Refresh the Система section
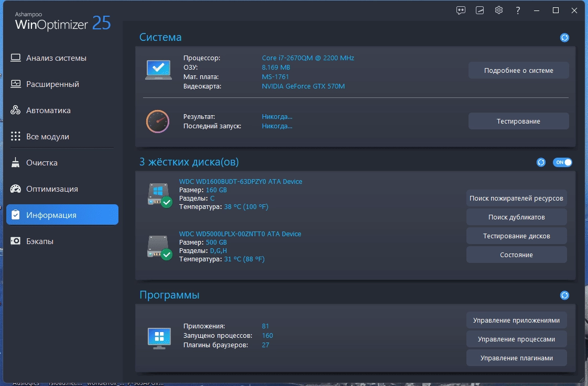588x386 pixels. 564,38
